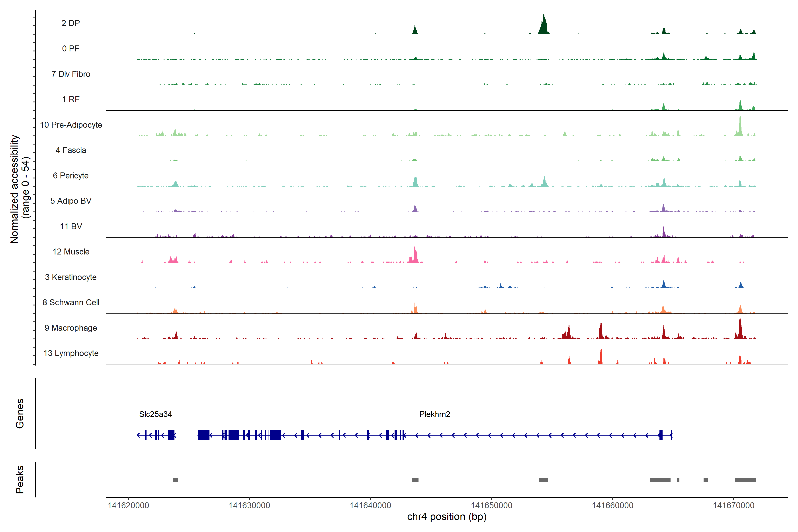This screenshot has height=532, width=798.
Task: Click the 6 Pericyte track label
Action: (70, 176)
